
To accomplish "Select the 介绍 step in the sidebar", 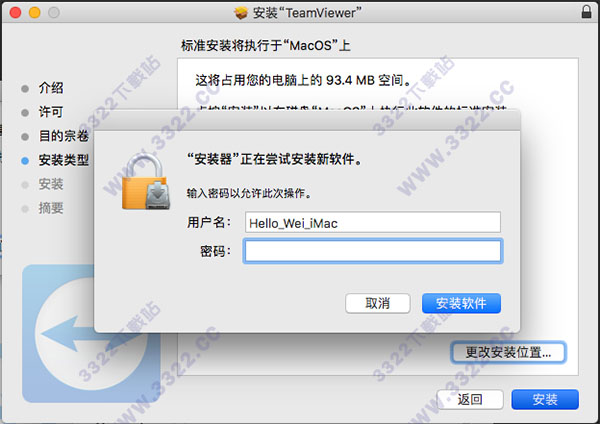I will 51,88.
